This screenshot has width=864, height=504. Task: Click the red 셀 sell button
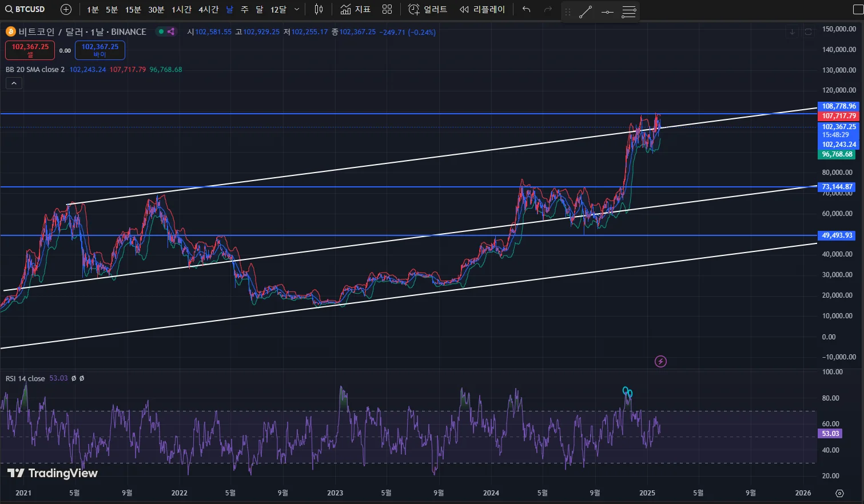pos(30,50)
